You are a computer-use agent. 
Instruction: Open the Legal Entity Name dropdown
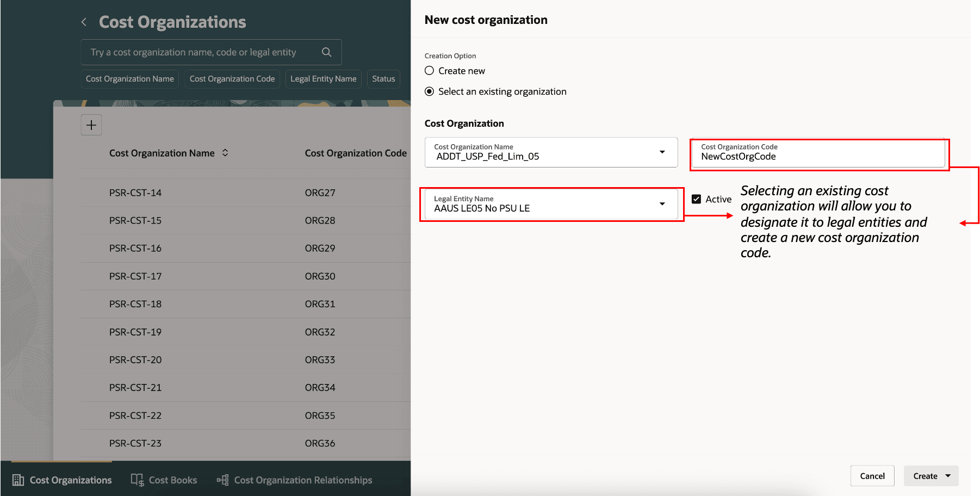[662, 204]
